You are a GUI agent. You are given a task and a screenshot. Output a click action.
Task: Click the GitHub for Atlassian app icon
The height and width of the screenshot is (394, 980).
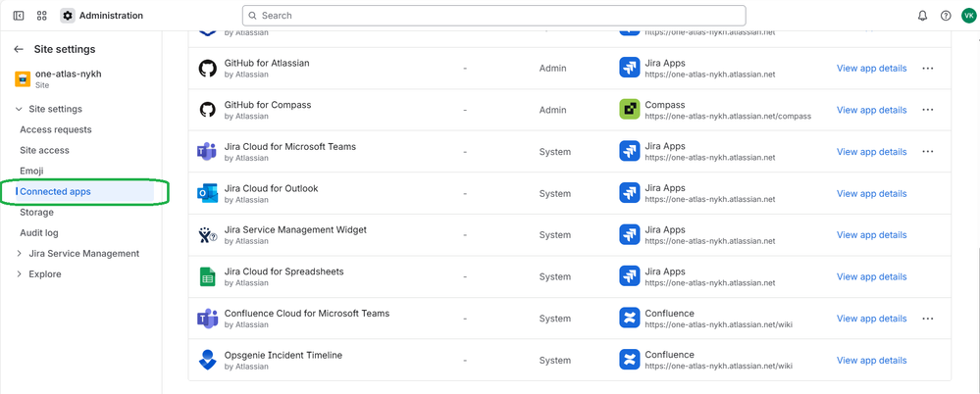point(207,69)
